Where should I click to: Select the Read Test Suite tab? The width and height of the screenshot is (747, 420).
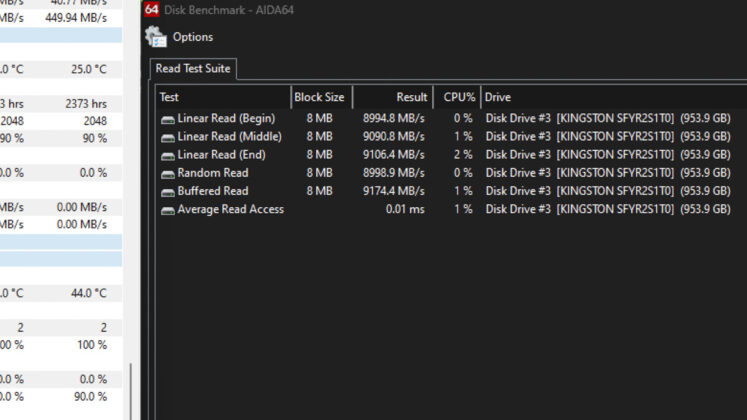[193, 69]
